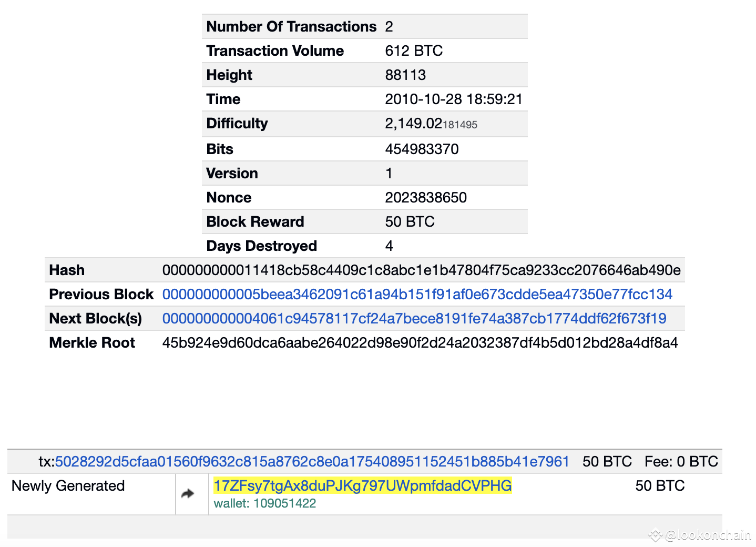
Task: Open the Previous Block hash link
Action: coord(417,294)
